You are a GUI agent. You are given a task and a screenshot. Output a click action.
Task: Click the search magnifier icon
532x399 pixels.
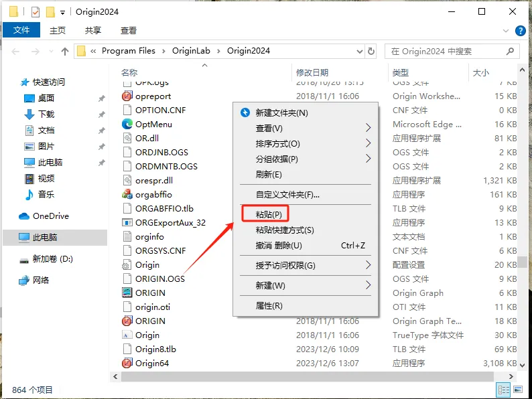(510, 51)
